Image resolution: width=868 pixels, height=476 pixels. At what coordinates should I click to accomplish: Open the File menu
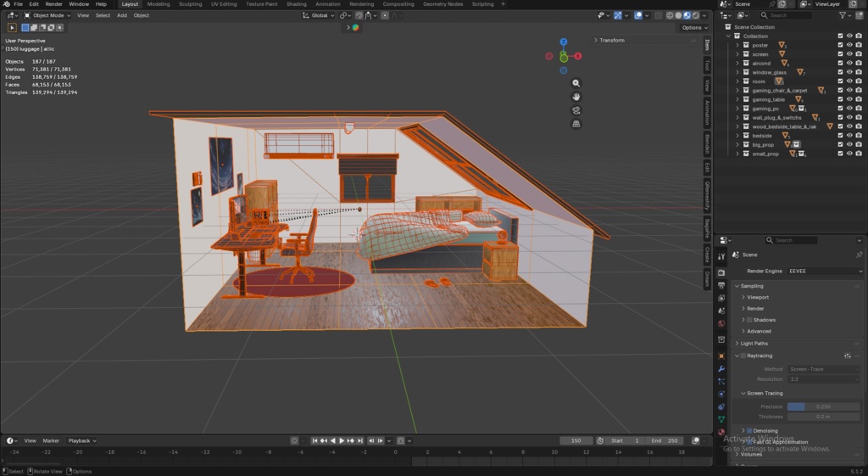(18, 4)
